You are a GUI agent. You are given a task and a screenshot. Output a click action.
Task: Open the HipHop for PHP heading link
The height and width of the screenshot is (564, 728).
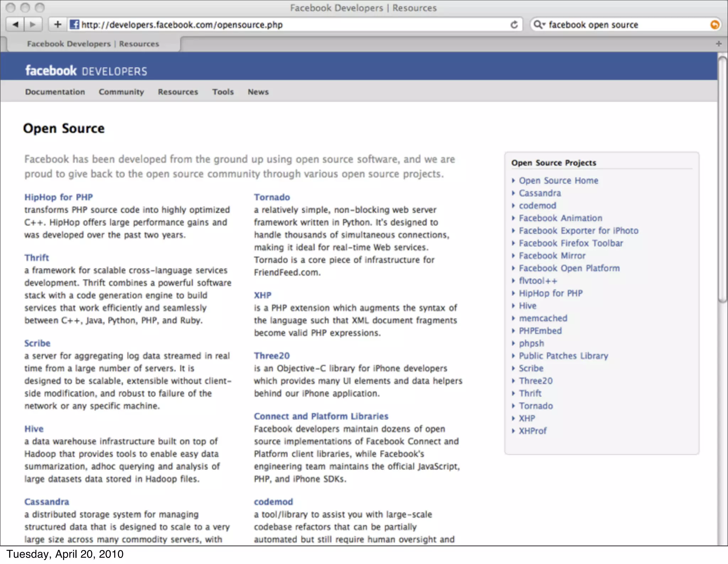pos(59,197)
